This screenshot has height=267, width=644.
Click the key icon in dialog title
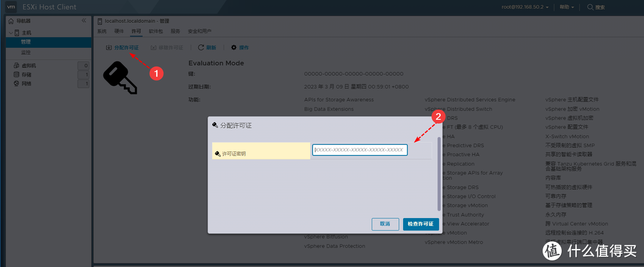pyautogui.click(x=215, y=125)
